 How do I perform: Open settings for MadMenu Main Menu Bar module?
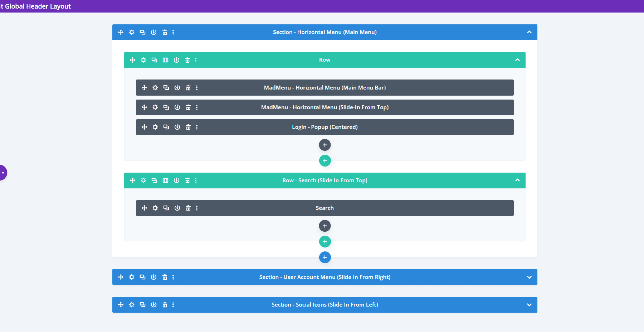(x=155, y=87)
